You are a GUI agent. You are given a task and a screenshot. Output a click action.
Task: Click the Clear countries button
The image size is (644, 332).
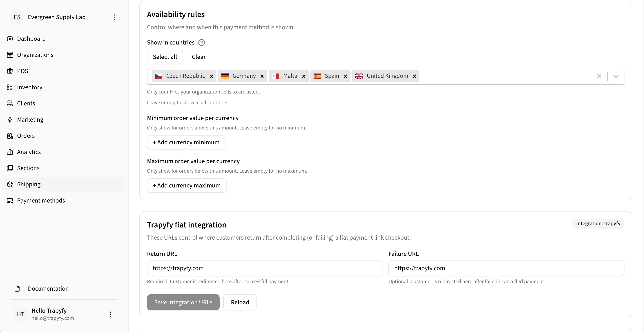click(199, 57)
